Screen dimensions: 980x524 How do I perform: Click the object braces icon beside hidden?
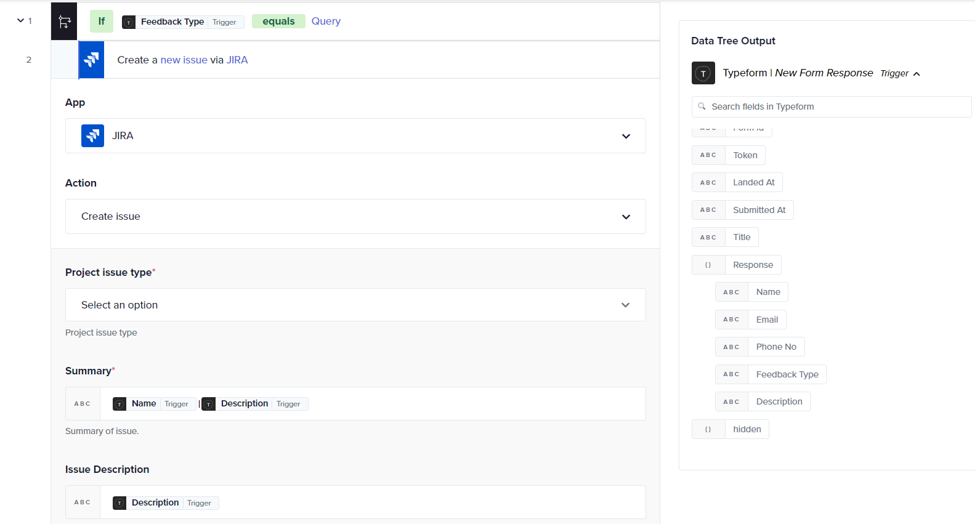pos(708,429)
